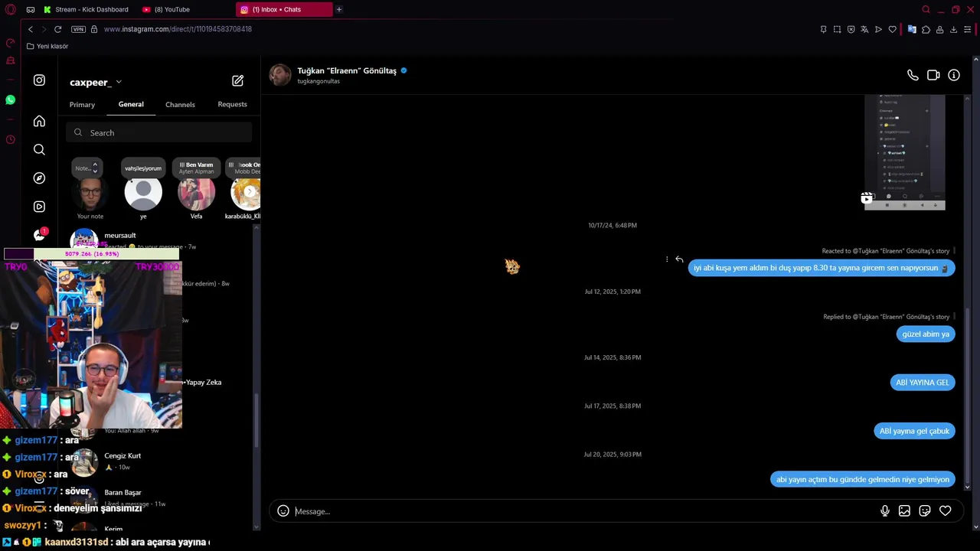
Task: Toggle the VPN badge
Action: [x=78, y=29]
